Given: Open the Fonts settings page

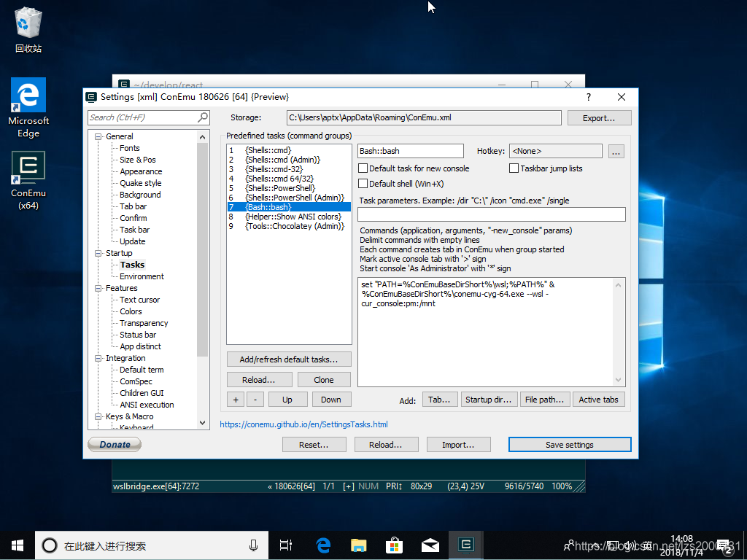Looking at the screenshot, I should [130, 148].
